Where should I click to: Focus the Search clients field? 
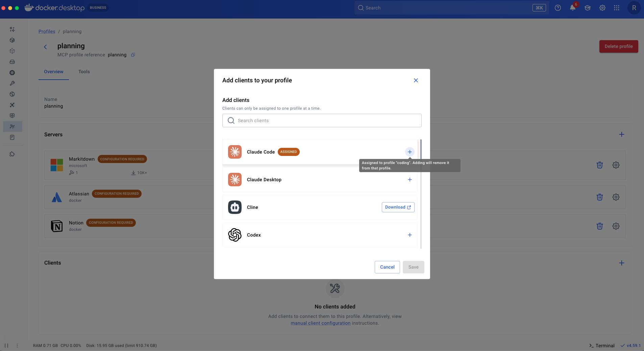tap(322, 120)
